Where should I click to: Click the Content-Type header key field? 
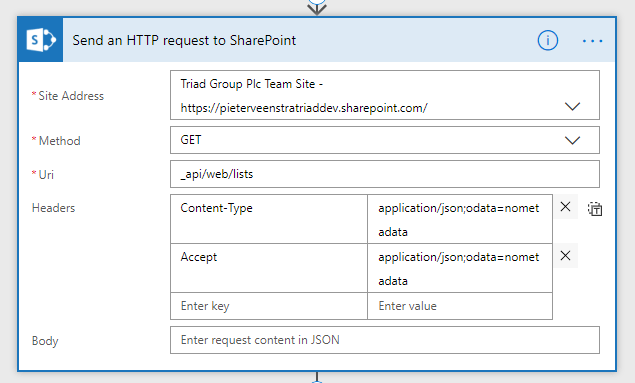[x=269, y=219]
